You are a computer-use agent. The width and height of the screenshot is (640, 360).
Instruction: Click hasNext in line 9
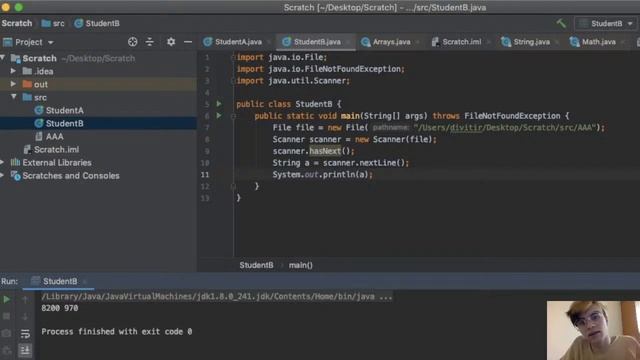[x=325, y=151]
